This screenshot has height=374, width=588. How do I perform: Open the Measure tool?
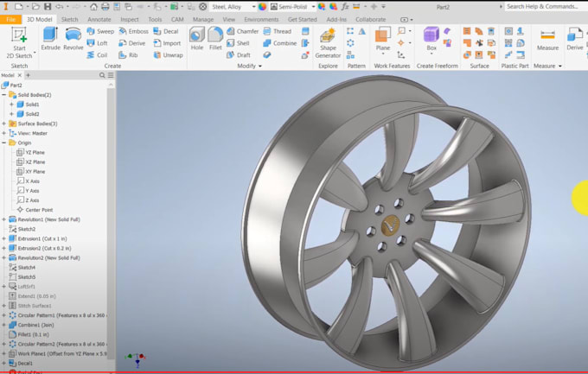547,40
